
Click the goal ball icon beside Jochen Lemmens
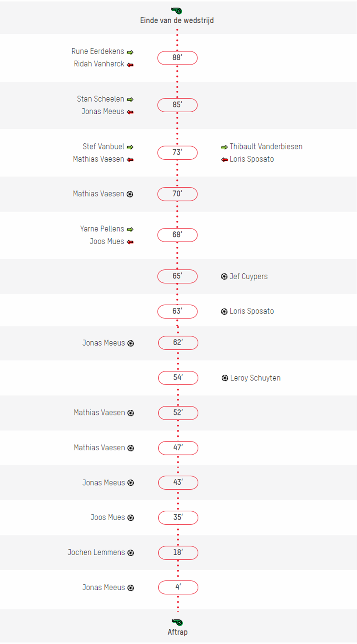[131, 553]
